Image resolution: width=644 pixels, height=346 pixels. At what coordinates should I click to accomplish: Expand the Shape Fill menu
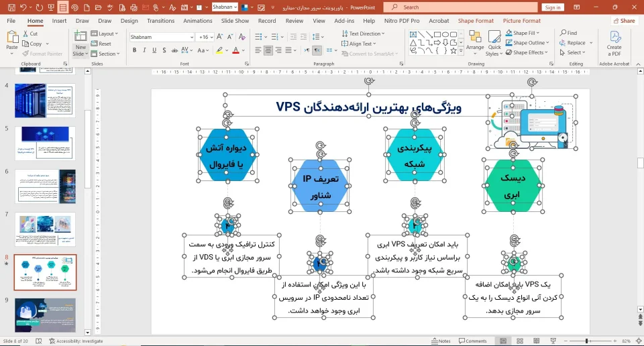point(523,33)
